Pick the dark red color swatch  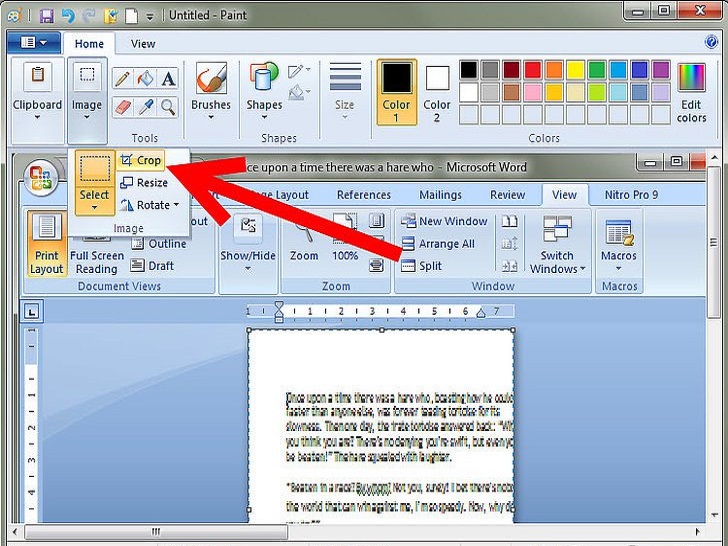point(511,70)
